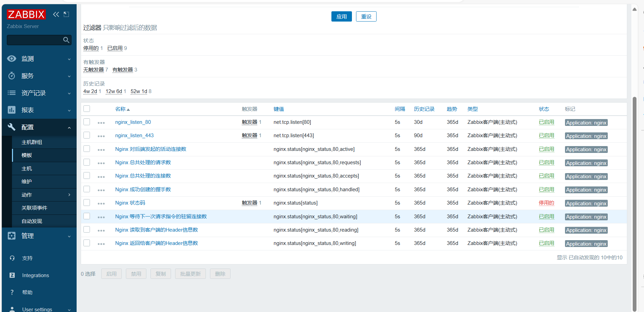Collapse the 配置 menu chevron
Viewport: 644px width, 312px height.
click(69, 128)
